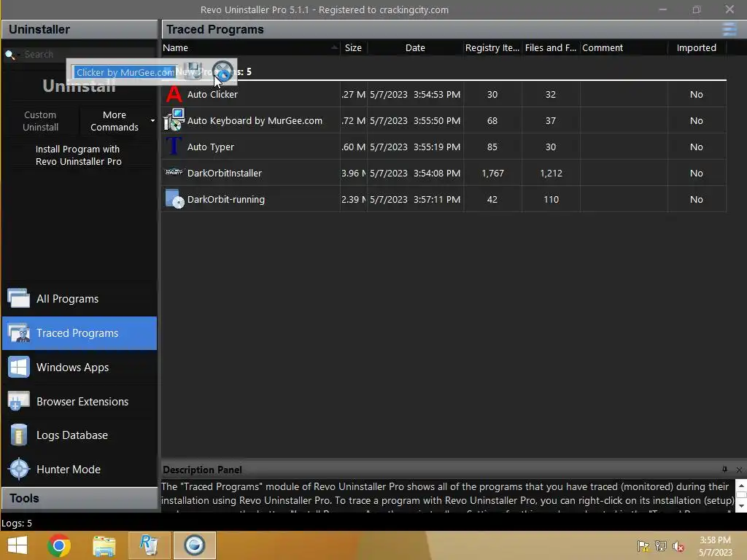Click Description Panel scrollbar up arrow

[x=741, y=485]
